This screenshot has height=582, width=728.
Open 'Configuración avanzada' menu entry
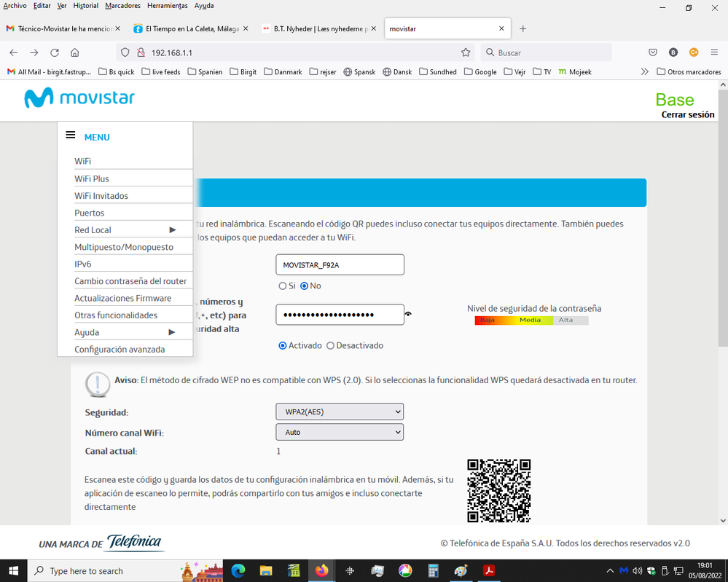pyautogui.click(x=120, y=350)
